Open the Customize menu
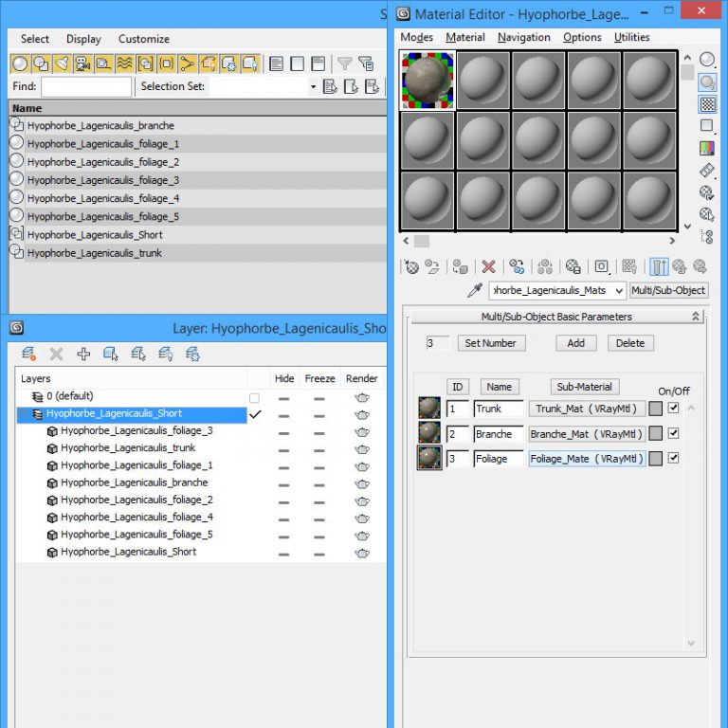This screenshot has width=728, height=728. coord(144,39)
